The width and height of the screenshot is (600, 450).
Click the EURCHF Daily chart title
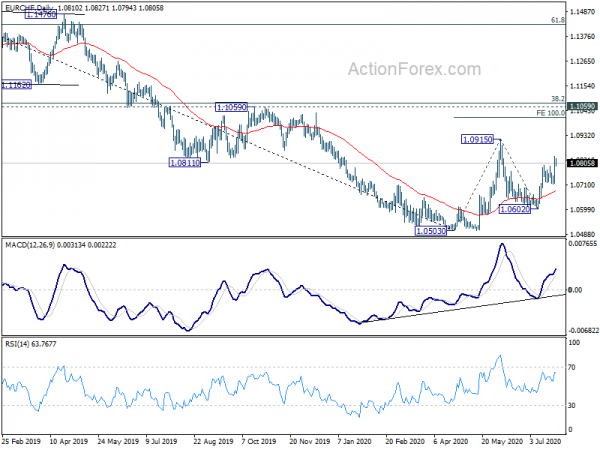tap(30, 8)
